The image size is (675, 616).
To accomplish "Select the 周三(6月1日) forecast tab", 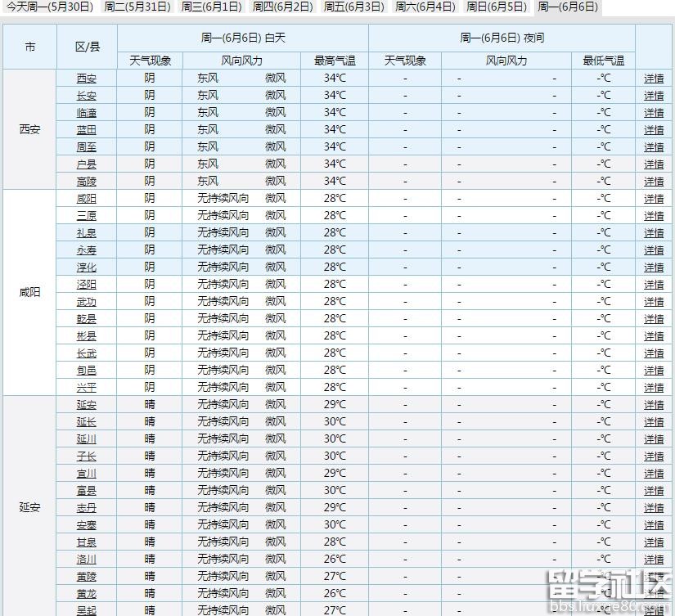I will 211,7.
